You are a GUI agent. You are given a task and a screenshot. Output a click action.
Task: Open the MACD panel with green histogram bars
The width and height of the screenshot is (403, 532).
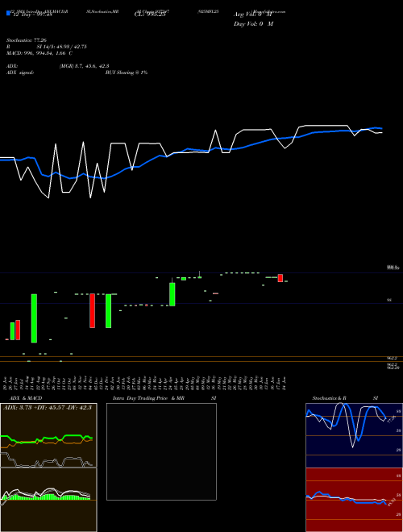click(x=48, y=500)
